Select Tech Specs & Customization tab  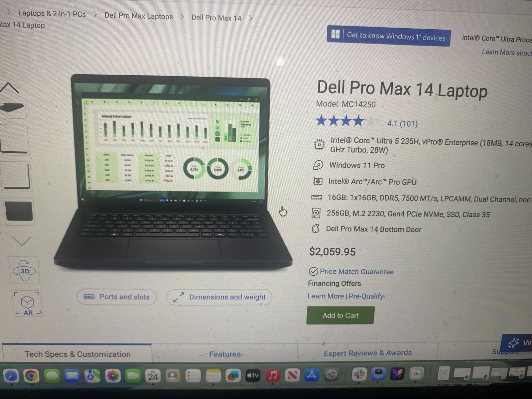pos(77,354)
